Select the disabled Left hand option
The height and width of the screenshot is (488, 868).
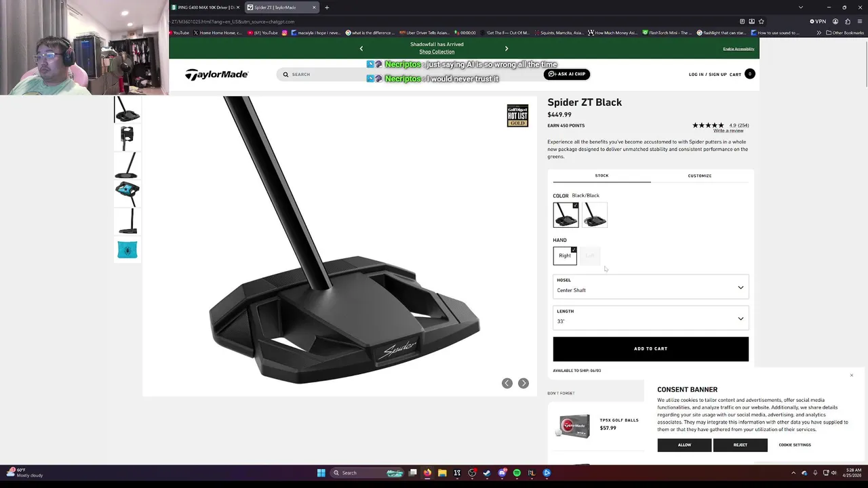[x=590, y=256]
